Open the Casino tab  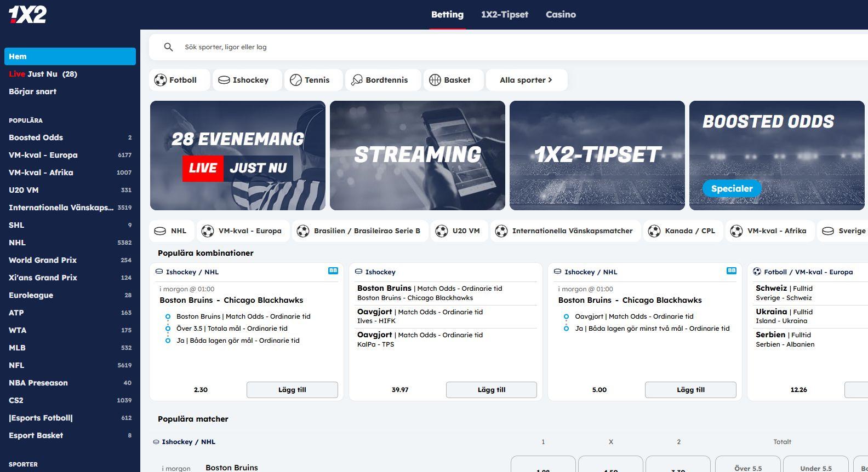[x=561, y=15]
